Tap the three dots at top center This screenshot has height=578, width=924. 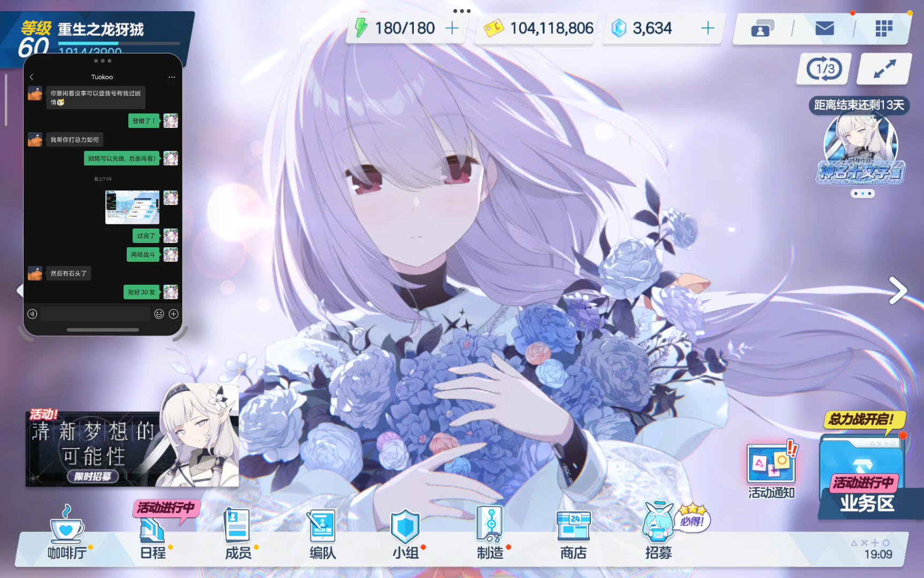click(461, 11)
